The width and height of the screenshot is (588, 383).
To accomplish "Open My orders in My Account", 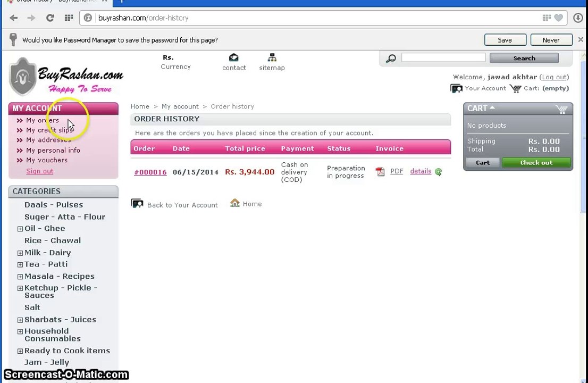I will tap(43, 120).
